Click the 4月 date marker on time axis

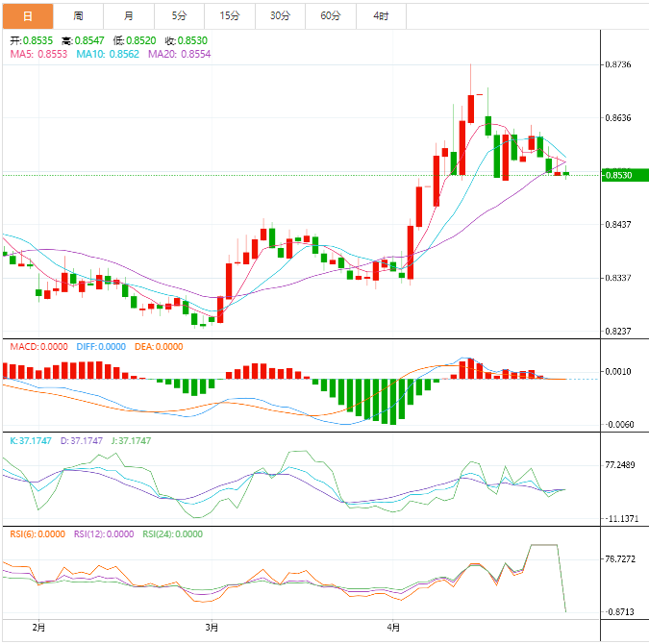point(393,627)
